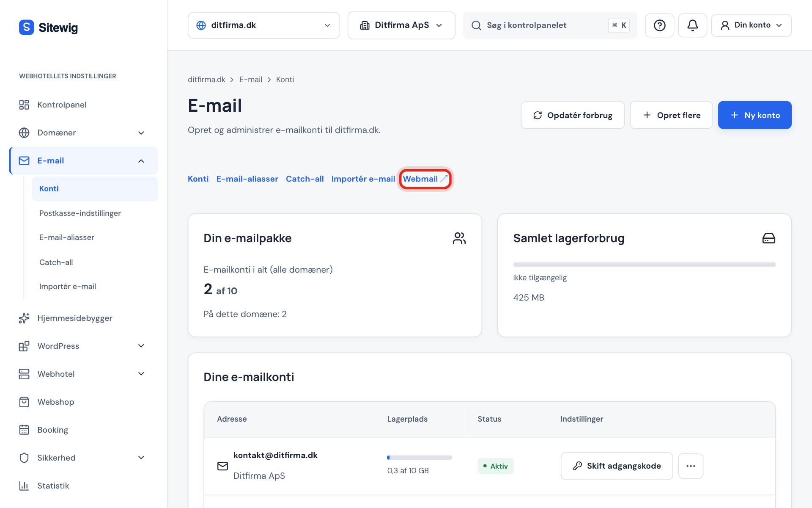Viewport: 812px width, 508px height.
Task: Click the Sikkerhed shield icon
Action: click(x=24, y=458)
